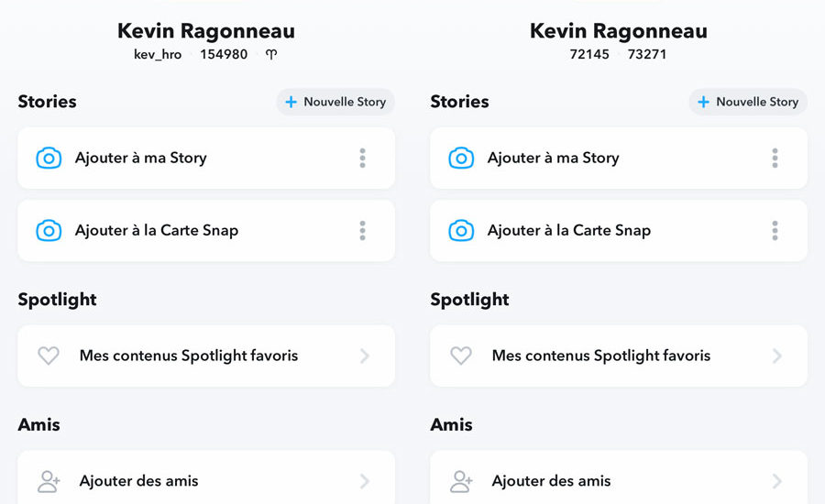Open three-dot menu for right Ajouter à la Carte Snap
The image size is (825, 504).
coord(775,230)
